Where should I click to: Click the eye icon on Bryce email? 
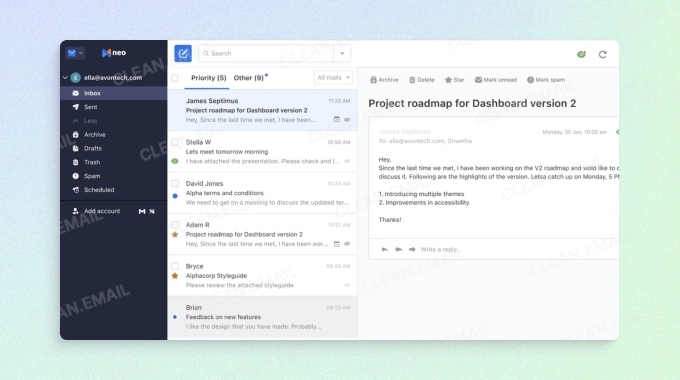tap(347, 285)
